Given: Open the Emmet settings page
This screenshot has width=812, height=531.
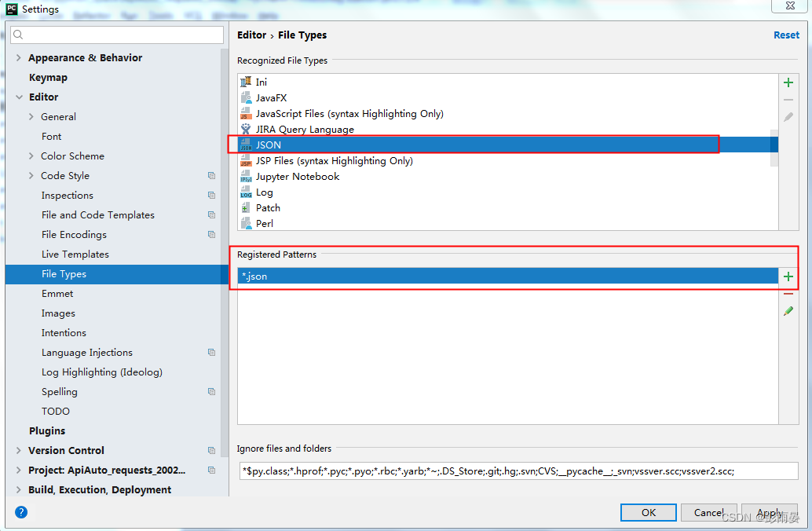Looking at the screenshot, I should click(57, 294).
